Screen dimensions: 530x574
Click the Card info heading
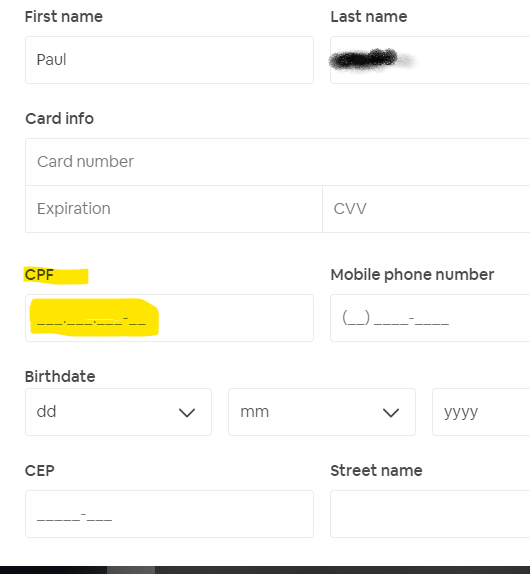(60, 119)
